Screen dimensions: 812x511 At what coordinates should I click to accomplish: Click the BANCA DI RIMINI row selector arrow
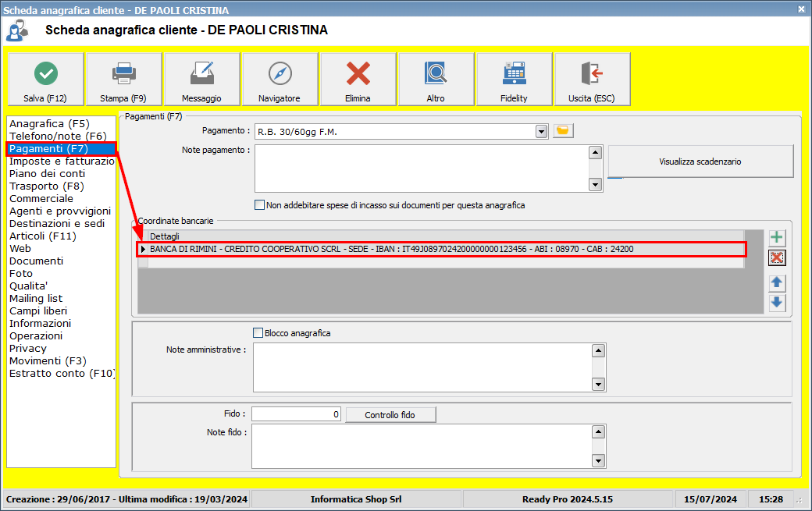coord(143,249)
